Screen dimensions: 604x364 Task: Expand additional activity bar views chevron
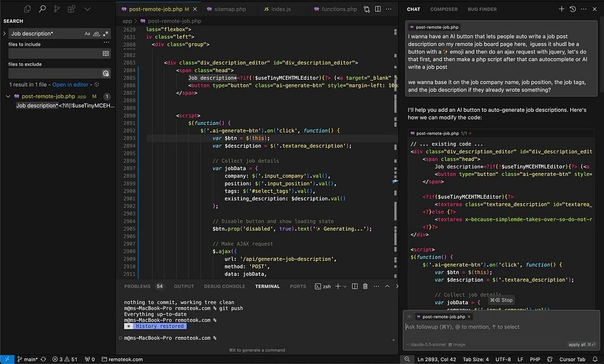(x=87, y=9)
